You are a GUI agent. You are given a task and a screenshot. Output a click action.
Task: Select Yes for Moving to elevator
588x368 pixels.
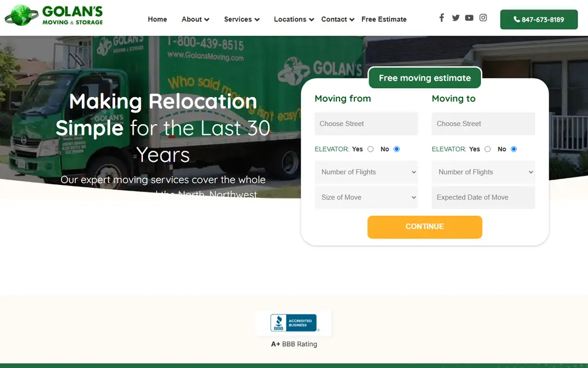(487, 149)
